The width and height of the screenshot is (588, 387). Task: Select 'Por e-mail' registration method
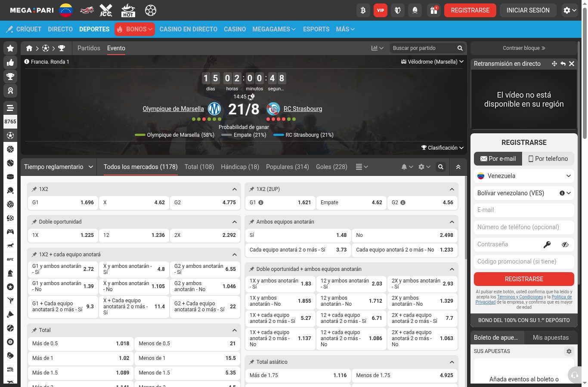pos(498,159)
